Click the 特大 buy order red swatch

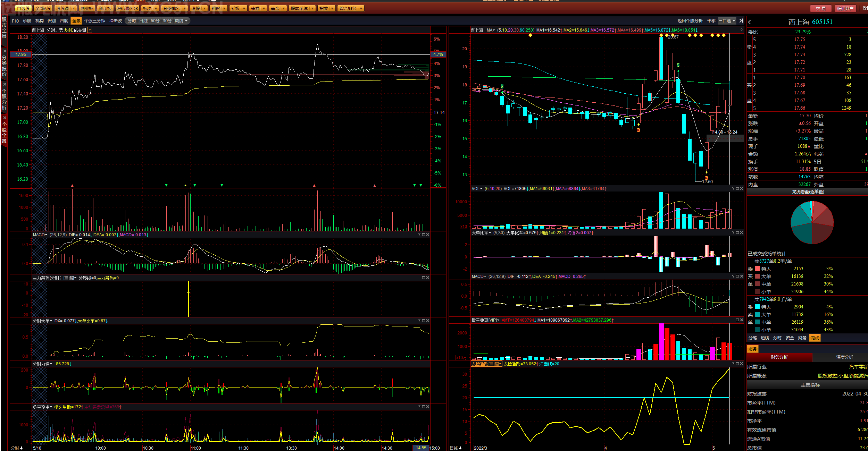[758, 269]
